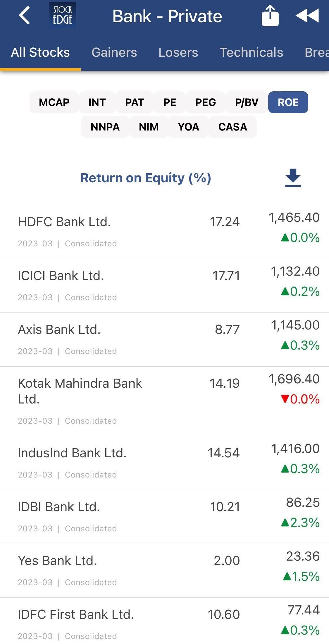Open HDFC Bank Ltd. stock

[64, 222]
